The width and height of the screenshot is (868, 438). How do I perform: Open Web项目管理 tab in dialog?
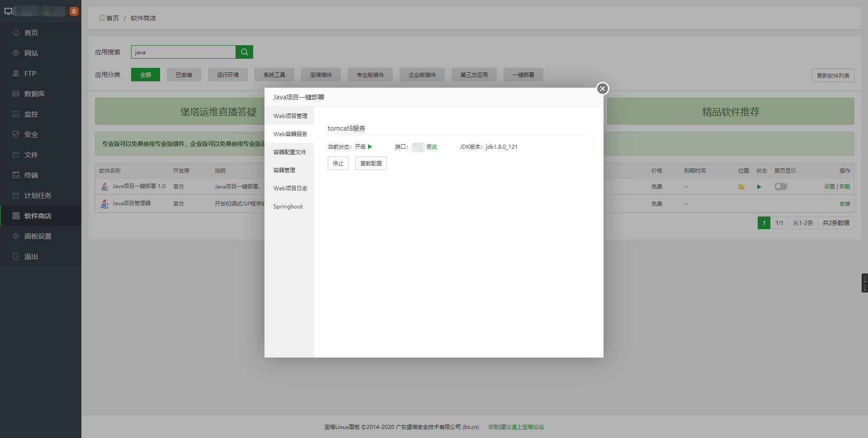tap(289, 116)
